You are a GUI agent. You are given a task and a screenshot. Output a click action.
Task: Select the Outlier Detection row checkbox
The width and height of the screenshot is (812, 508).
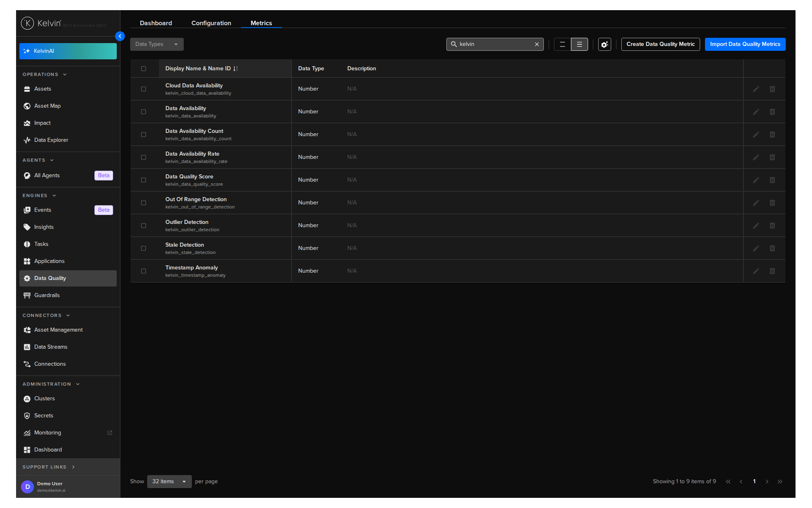(x=143, y=226)
